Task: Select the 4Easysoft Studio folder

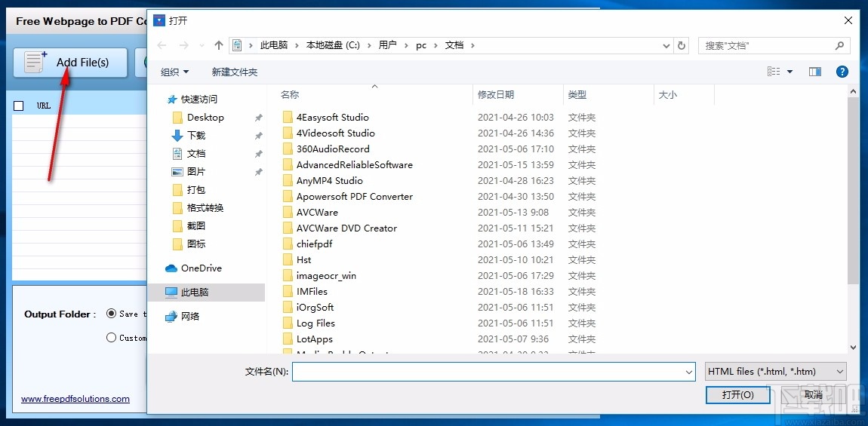Action: click(x=332, y=118)
